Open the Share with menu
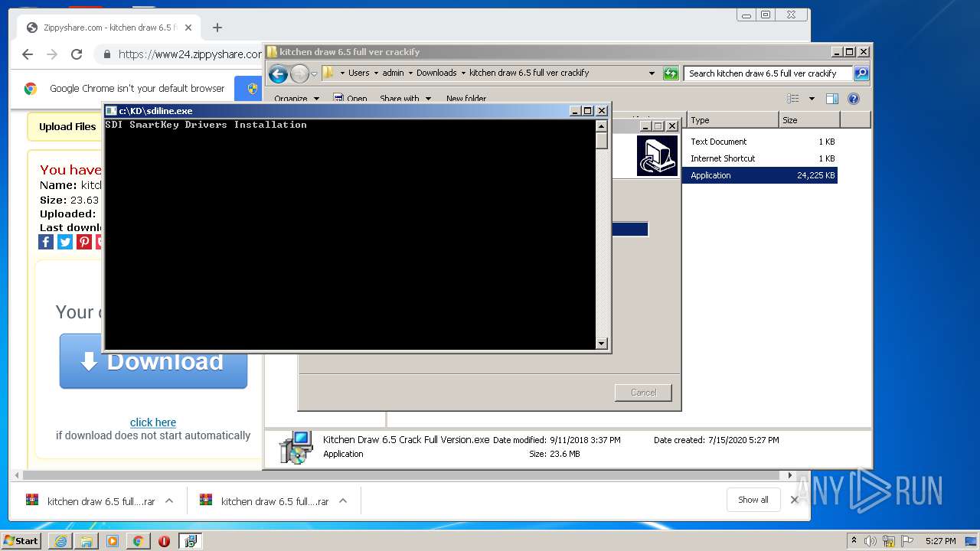980x551 pixels. point(405,98)
